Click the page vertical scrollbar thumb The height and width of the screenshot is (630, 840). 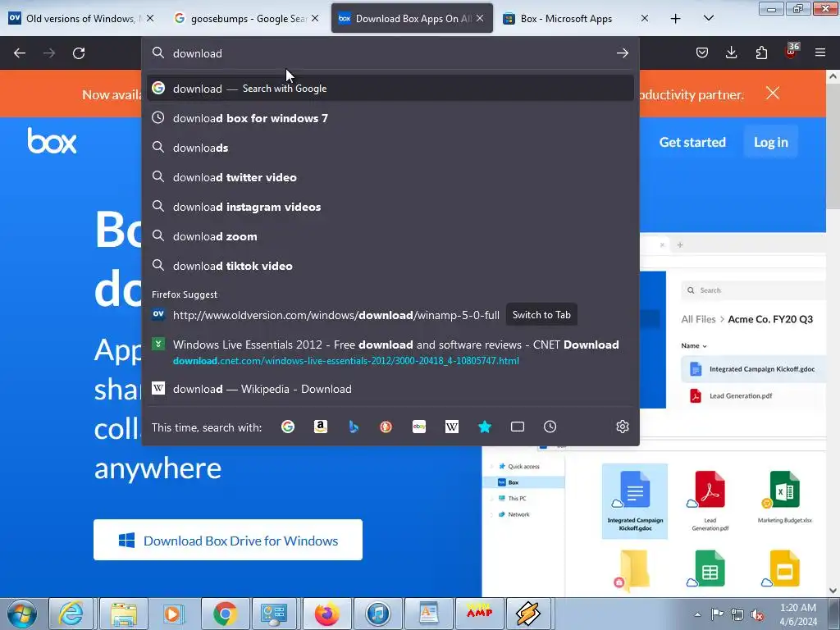click(833, 146)
